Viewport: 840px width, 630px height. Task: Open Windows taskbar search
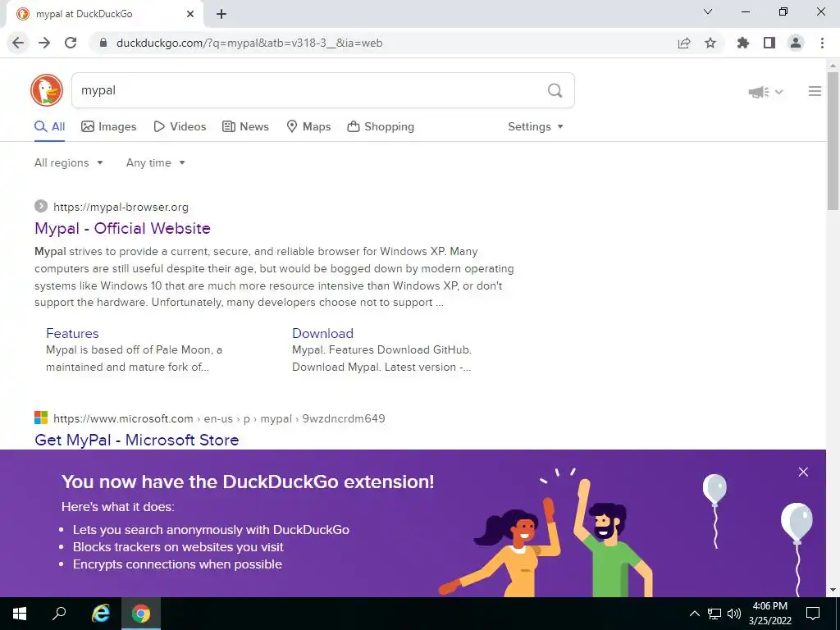pos(59,614)
